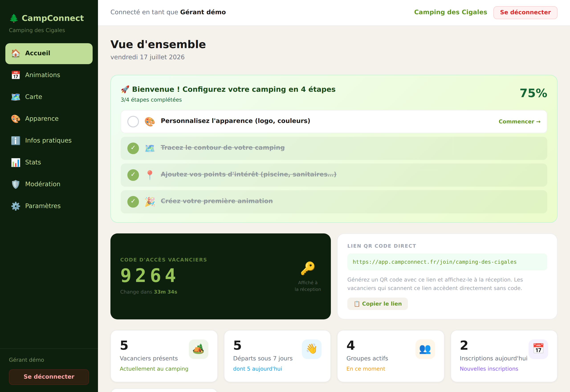
Task: Click the Commencer → link
Action: coord(519,122)
